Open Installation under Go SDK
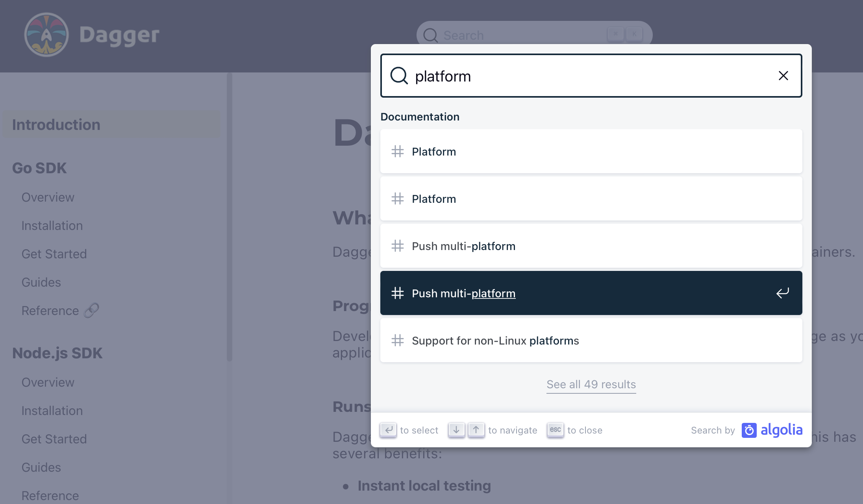The width and height of the screenshot is (863, 504). pos(52,225)
